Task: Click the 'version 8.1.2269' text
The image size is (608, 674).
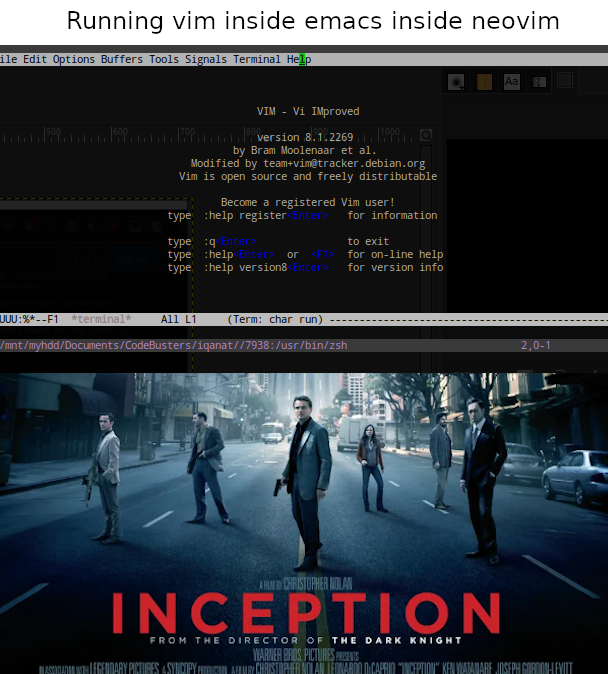Action: 305,138
